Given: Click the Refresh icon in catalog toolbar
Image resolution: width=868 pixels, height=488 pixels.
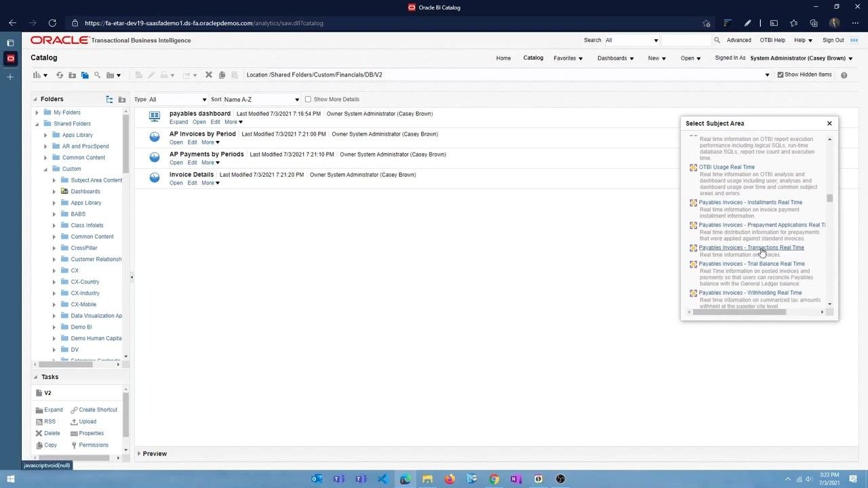Looking at the screenshot, I should point(60,75).
